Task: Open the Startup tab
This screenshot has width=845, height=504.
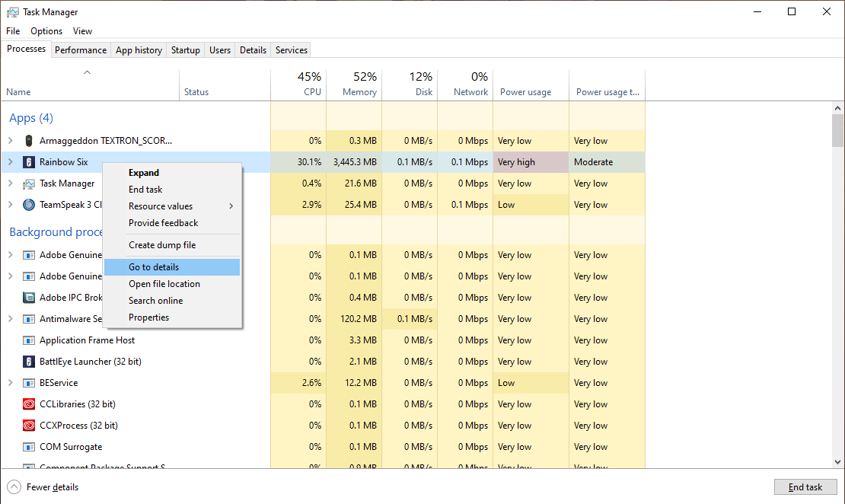Action: (186, 50)
